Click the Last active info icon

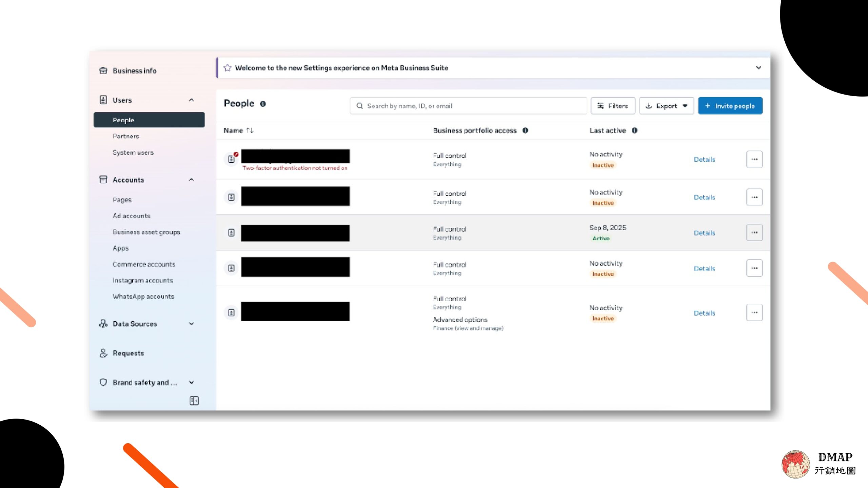click(x=634, y=130)
